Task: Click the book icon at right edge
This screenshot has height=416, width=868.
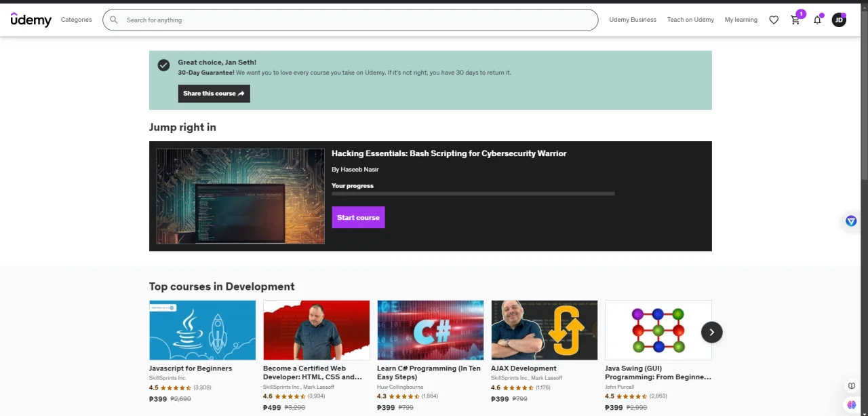Action: tap(852, 386)
